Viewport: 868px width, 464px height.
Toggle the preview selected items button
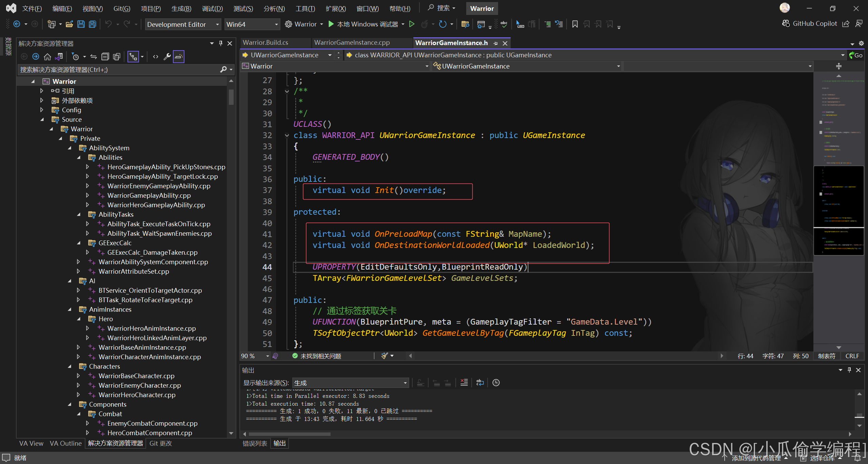point(178,57)
